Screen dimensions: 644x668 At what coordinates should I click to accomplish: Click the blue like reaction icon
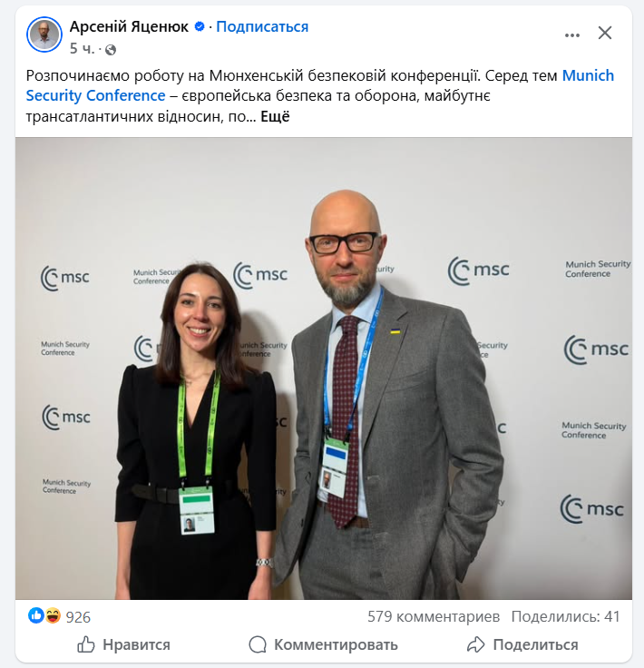click(x=35, y=615)
